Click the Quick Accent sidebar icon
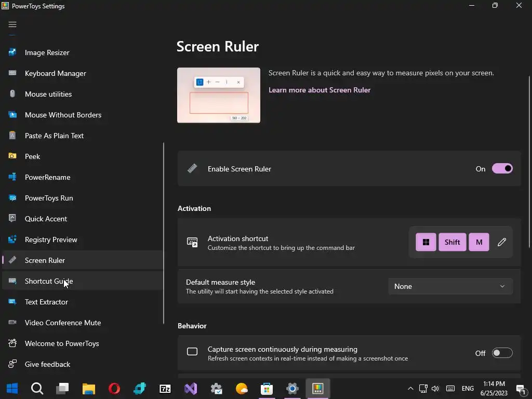The height and width of the screenshot is (399, 532). [12, 218]
